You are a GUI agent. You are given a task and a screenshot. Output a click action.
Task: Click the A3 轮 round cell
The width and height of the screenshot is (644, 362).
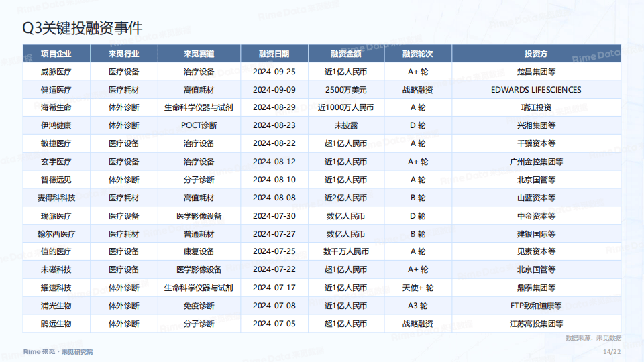pos(418,306)
